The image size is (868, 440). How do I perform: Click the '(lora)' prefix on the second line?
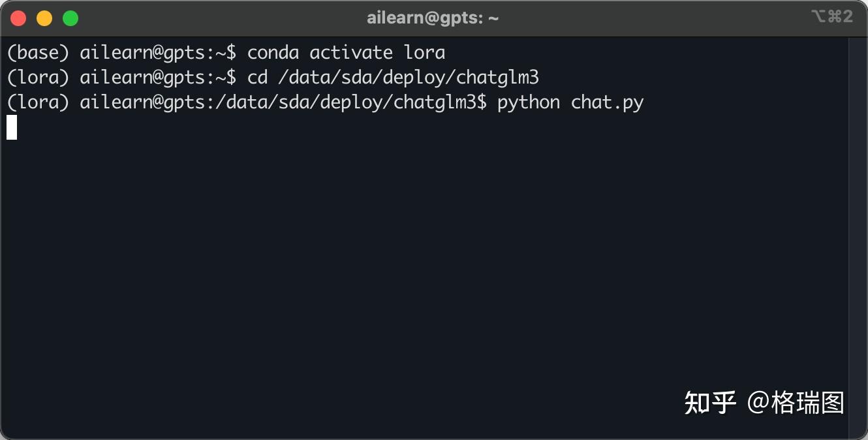38,78
